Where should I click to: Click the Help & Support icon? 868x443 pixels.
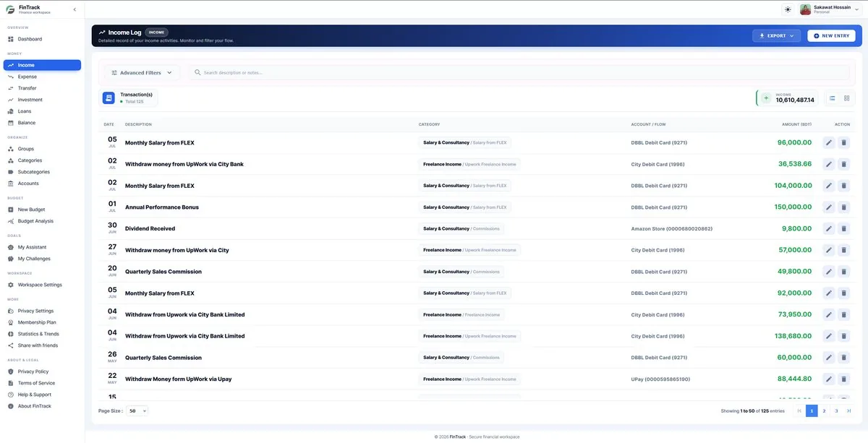tap(11, 395)
